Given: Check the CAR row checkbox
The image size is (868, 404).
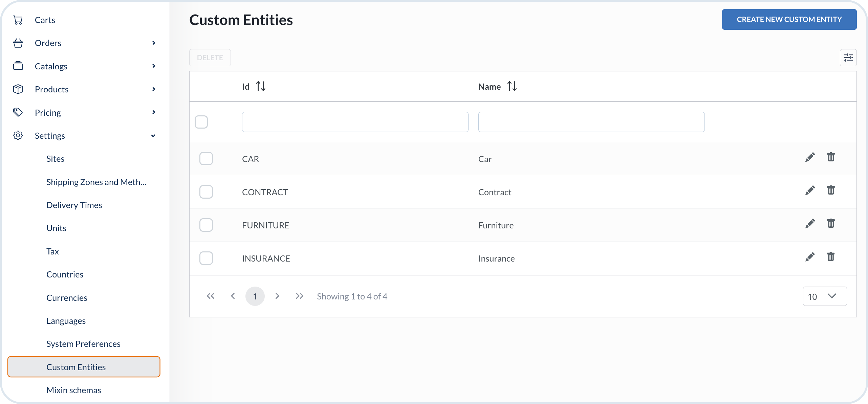Looking at the screenshot, I should point(206,158).
